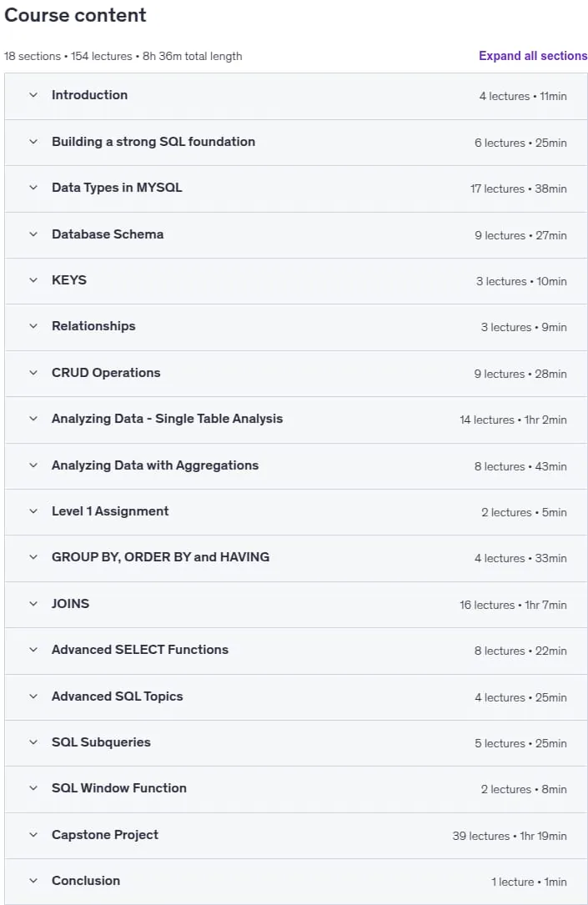Click the chevron next to Level 1 Assignment
Screen dimensions: 588x905
[x=33, y=511]
